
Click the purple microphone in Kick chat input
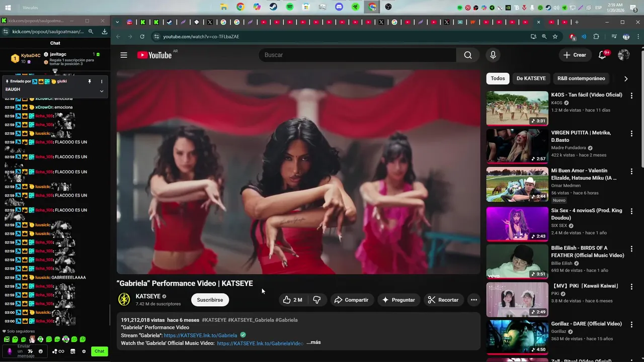pyautogui.click(x=9, y=351)
